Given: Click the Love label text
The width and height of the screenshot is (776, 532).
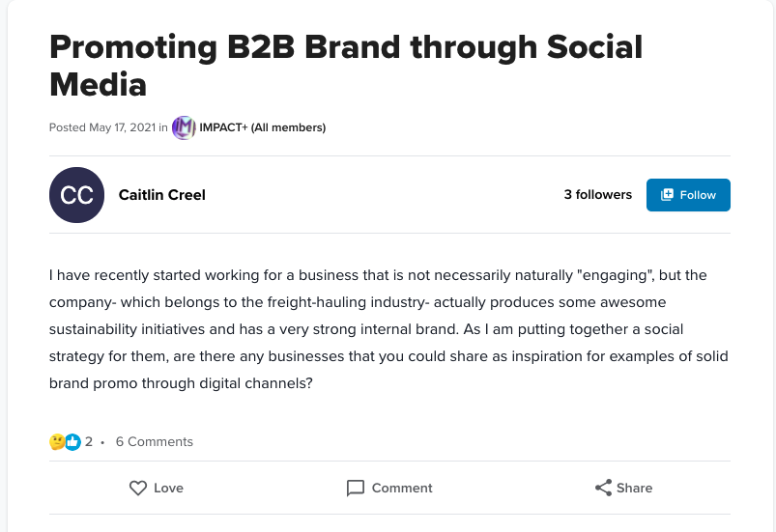Looking at the screenshot, I should tap(168, 489).
